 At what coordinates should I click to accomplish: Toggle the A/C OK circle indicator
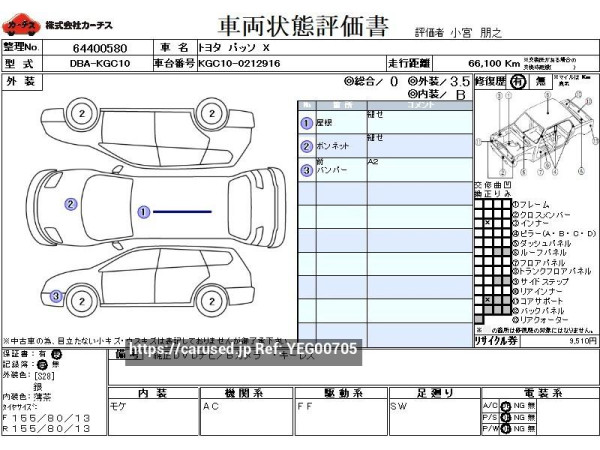[506, 405]
